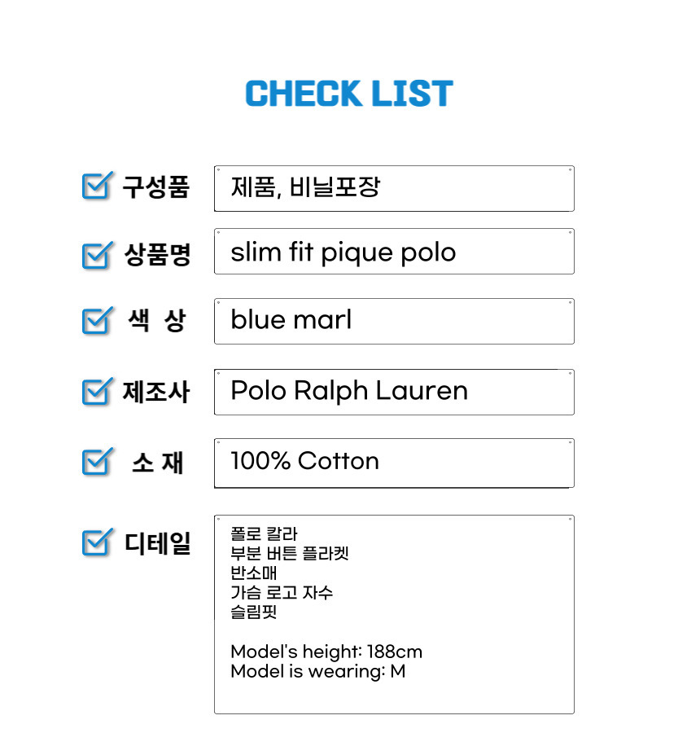The image size is (700, 733).
Task: Click the 제품, 비닐포장 field
Action: [394, 188]
